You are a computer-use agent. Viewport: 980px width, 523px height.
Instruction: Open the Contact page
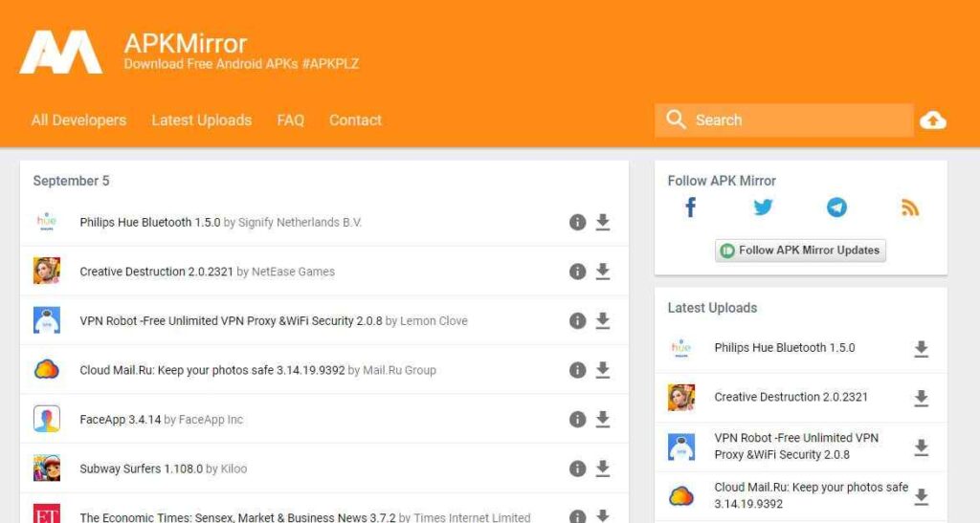point(355,120)
